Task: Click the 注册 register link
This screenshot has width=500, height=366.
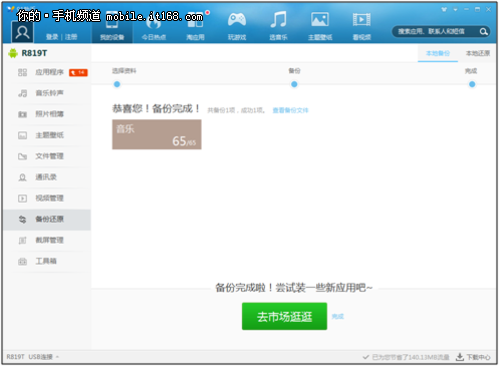Action: 71,37
